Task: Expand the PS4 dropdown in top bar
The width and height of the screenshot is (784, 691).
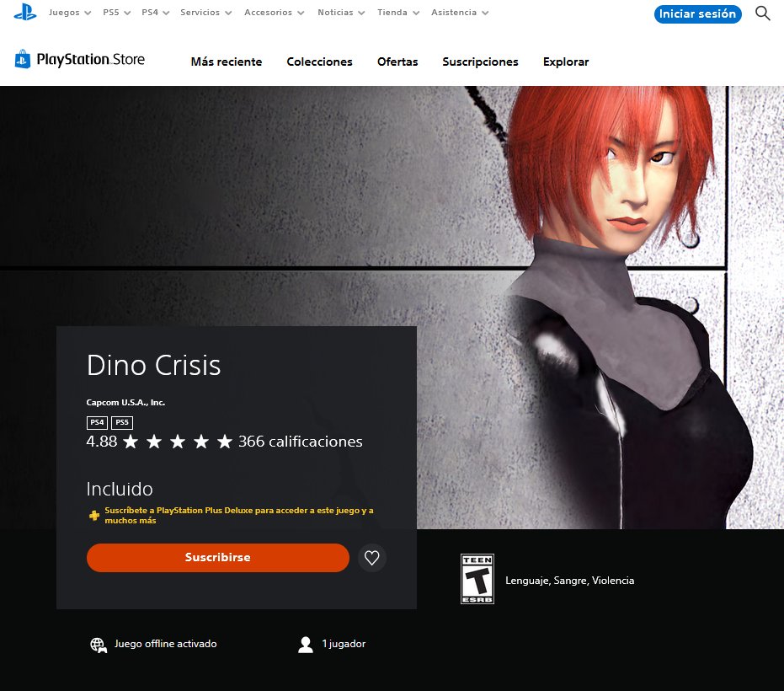Action: (155, 13)
